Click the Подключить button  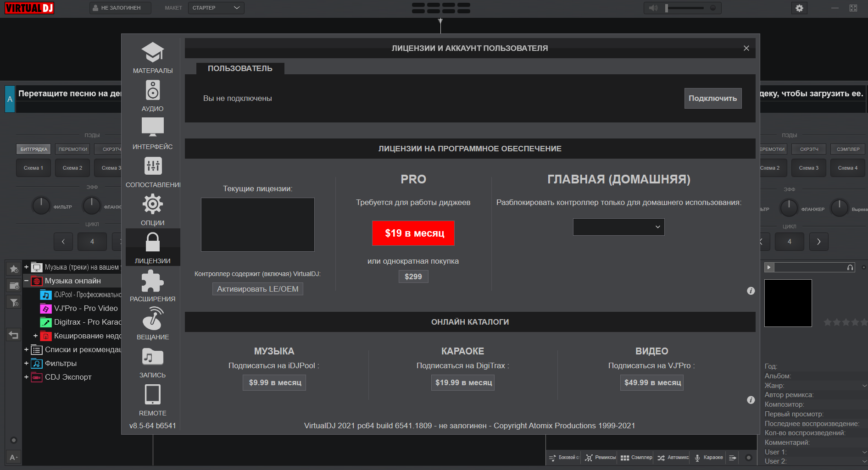click(713, 98)
